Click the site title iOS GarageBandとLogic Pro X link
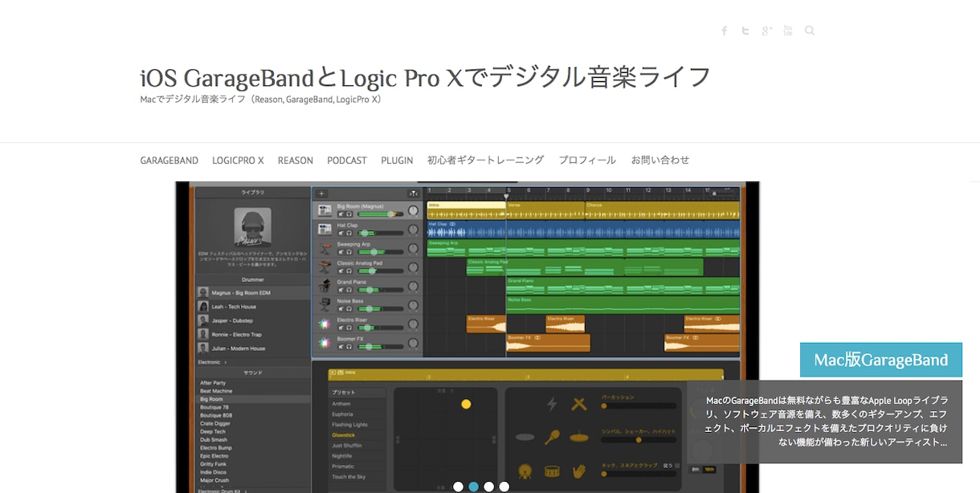This screenshot has height=493, width=980. pyautogui.click(x=425, y=78)
